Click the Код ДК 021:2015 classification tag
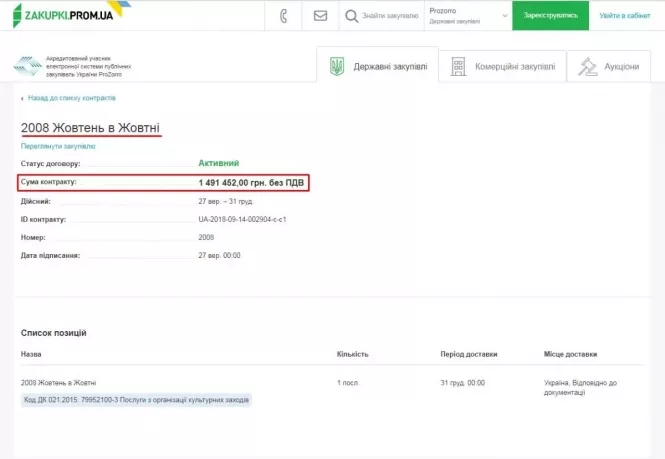Viewport: 665px width, 459px height. coord(136,400)
